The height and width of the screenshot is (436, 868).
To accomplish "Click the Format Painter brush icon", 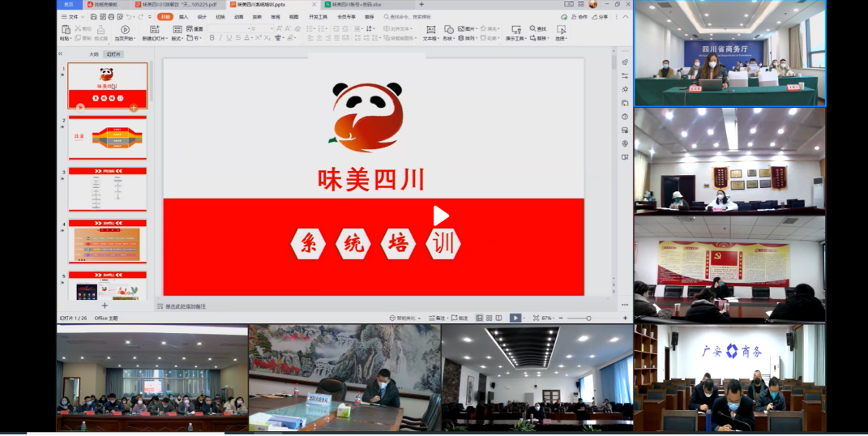I will (100, 29).
